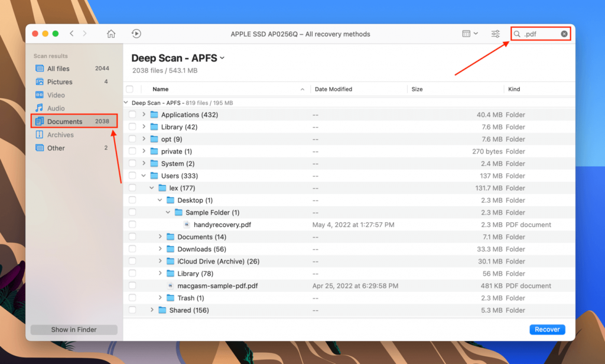Select all files using the header checkbox
Image resolution: width=605 pixels, height=364 pixels.
coord(131,89)
